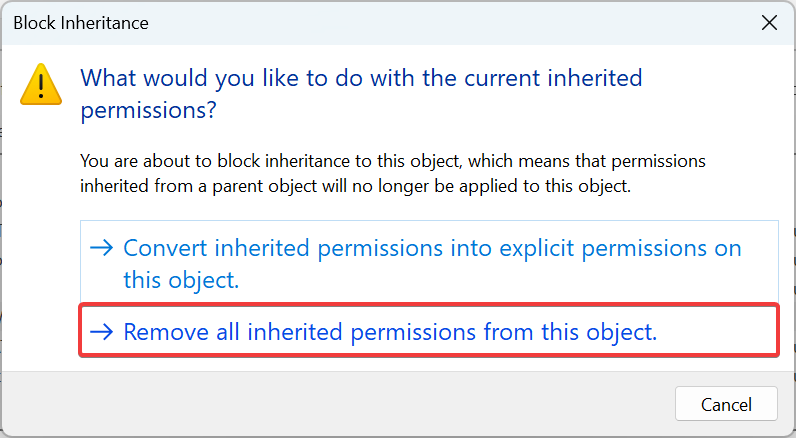Click the 'You are about to block inheritance' paragraph
Screen dimensions: 796x438
coord(392,174)
